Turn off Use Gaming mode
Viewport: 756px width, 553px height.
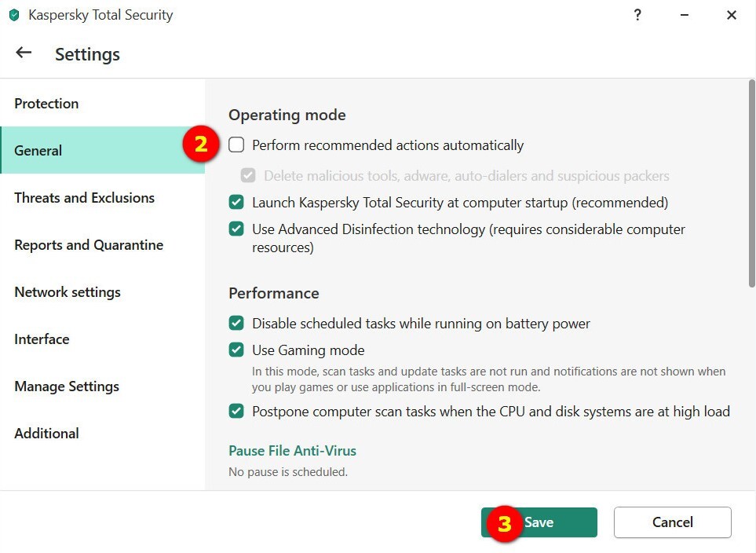point(236,350)
